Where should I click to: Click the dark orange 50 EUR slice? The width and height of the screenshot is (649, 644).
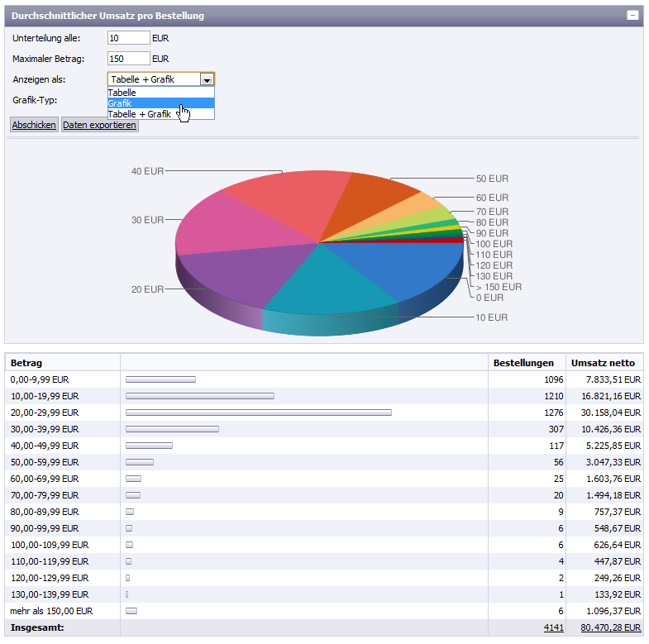[369, 201]
